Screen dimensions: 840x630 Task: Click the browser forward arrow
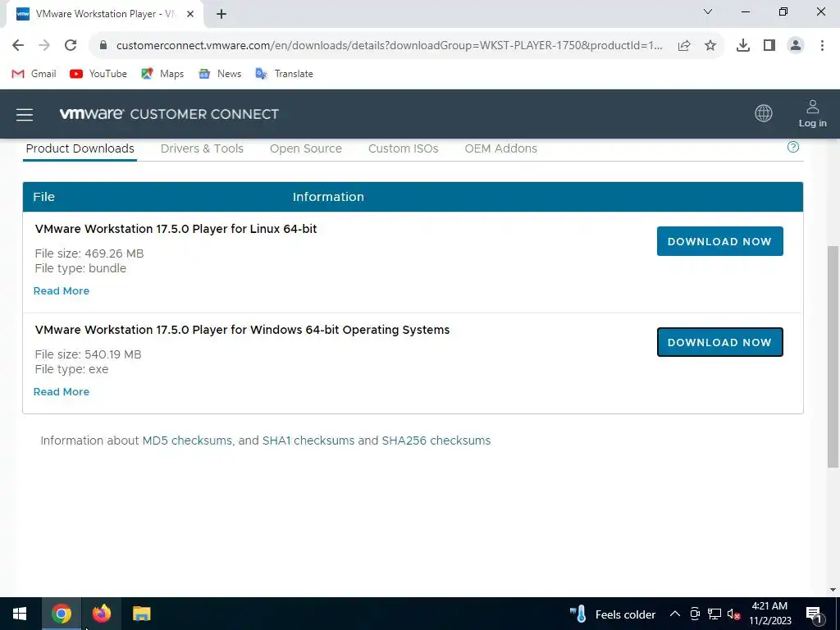pyautogui.click(x=44, y=46)
